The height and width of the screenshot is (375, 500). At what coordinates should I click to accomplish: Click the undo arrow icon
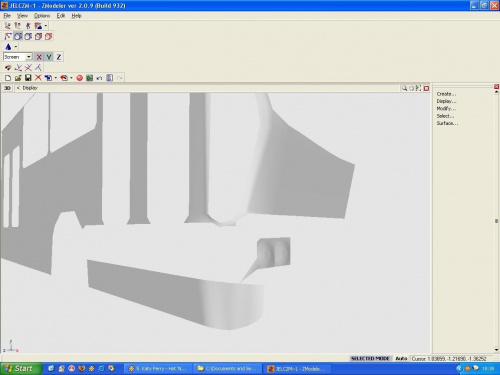(99, 78)
